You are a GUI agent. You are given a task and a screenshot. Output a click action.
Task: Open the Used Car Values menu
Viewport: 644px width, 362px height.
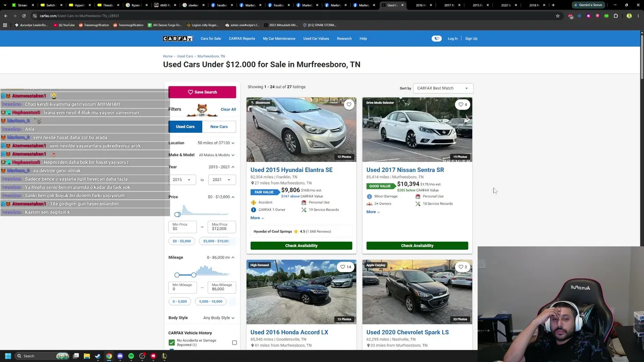(316, 39)
